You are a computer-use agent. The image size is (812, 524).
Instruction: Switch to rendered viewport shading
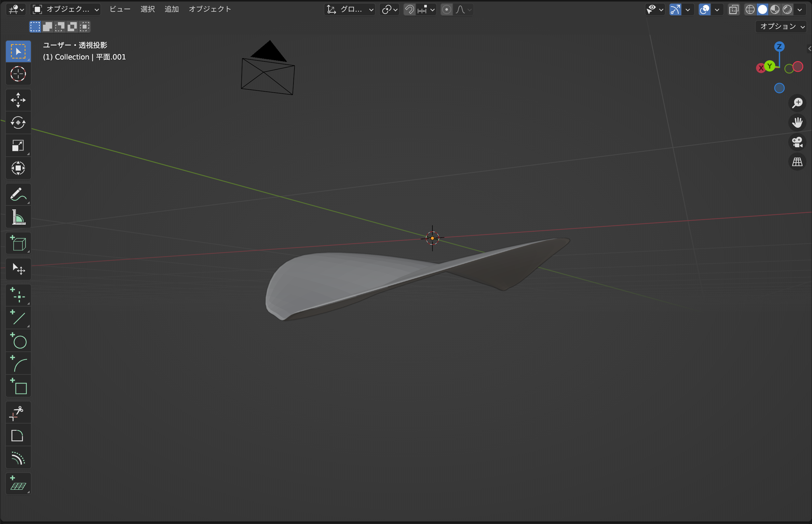point(787,9)
